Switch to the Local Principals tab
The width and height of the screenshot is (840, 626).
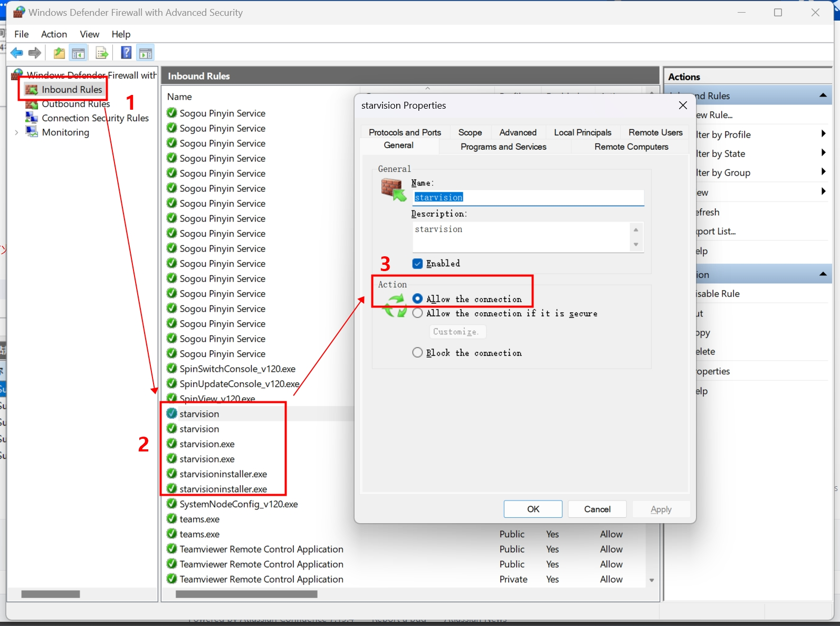(583, 132)
